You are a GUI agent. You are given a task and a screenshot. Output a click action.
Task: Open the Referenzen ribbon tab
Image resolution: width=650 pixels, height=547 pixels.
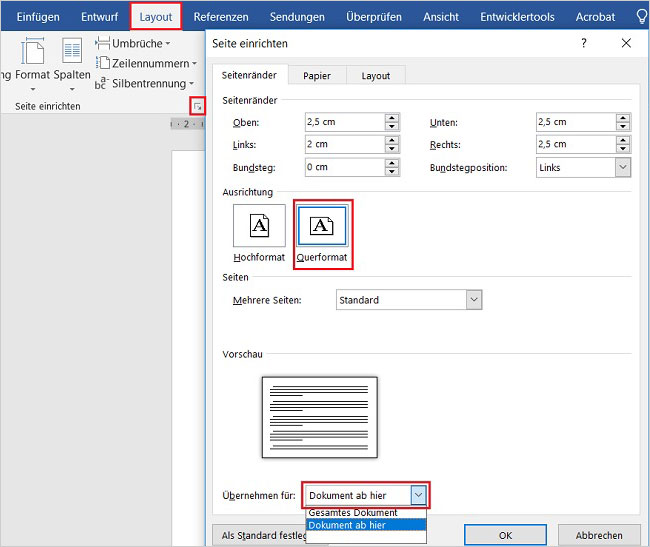221,17
